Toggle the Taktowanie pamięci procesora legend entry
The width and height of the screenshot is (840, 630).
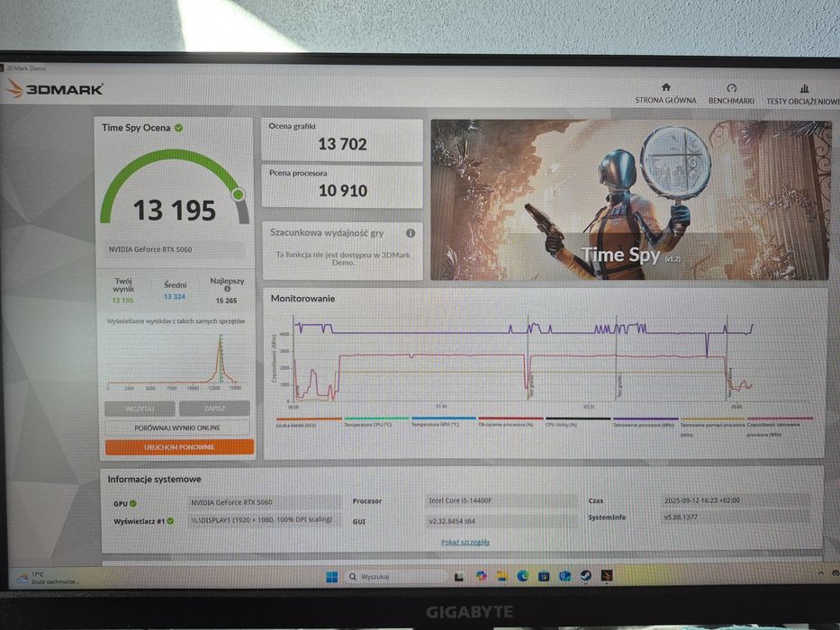pos(712,427)
